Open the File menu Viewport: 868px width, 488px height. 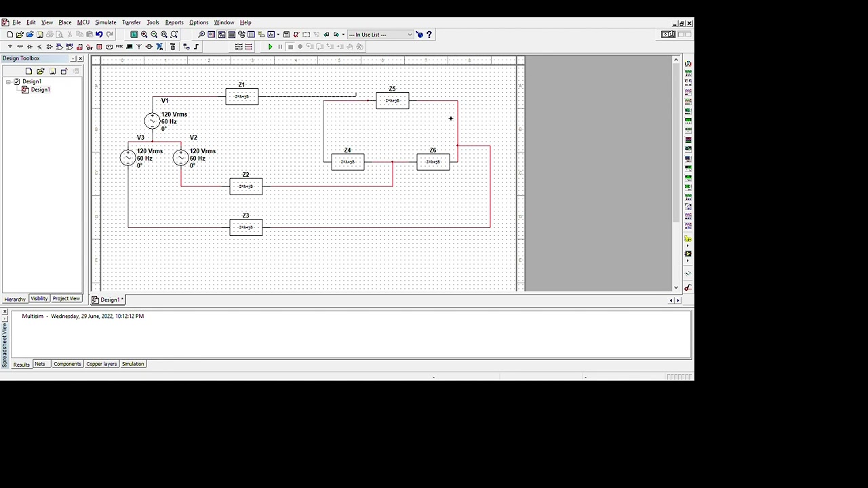tap(16, 22)
